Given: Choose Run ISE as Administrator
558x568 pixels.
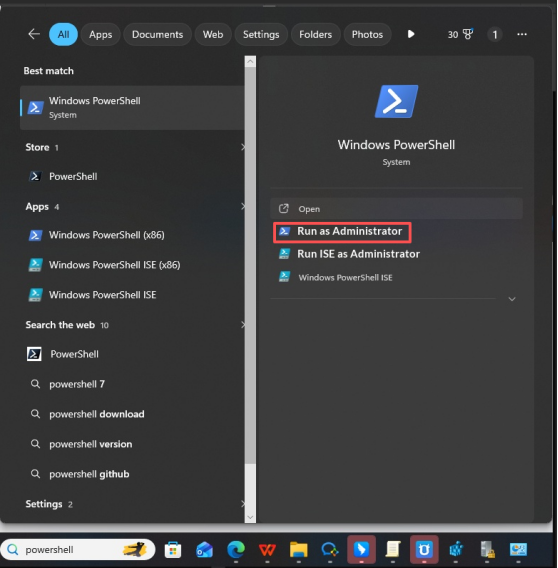Looking at the screenshot, I should pyautogui.click(x=350, y=254).
